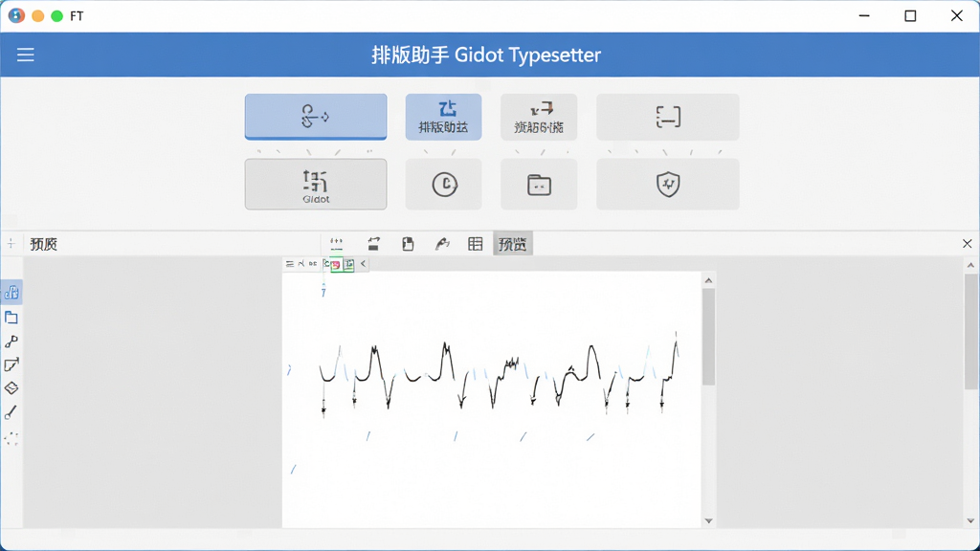The image size is (980, 551).
Task: Click the shield icon tile
Action: point(667,185)
